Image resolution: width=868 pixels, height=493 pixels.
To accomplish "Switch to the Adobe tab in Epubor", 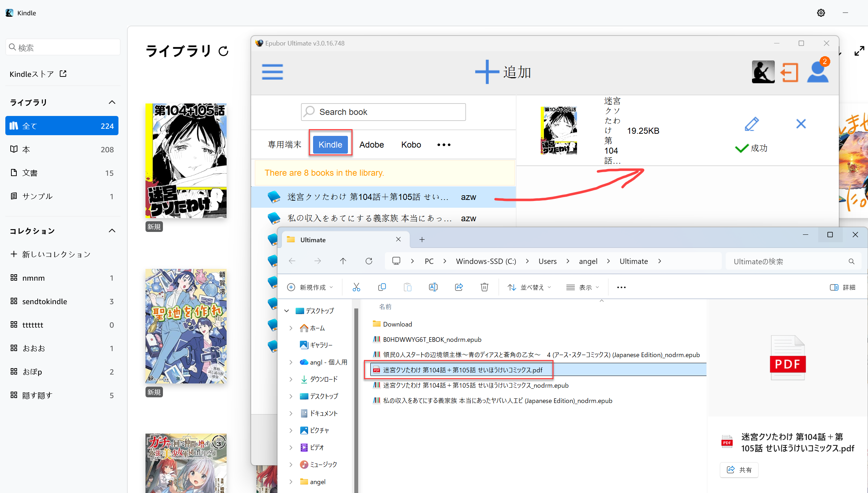I will pyautogui.click(x=371, y=145).
